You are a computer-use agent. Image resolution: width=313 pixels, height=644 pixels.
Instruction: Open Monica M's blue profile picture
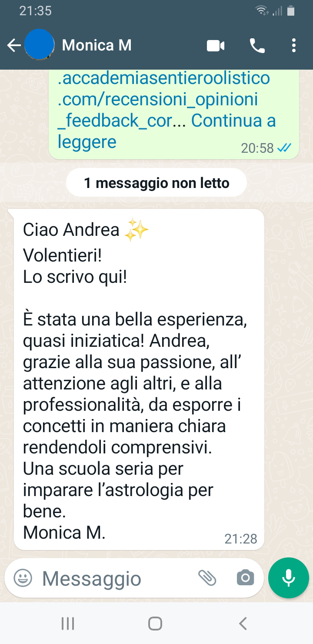click(x=39, y=45)
